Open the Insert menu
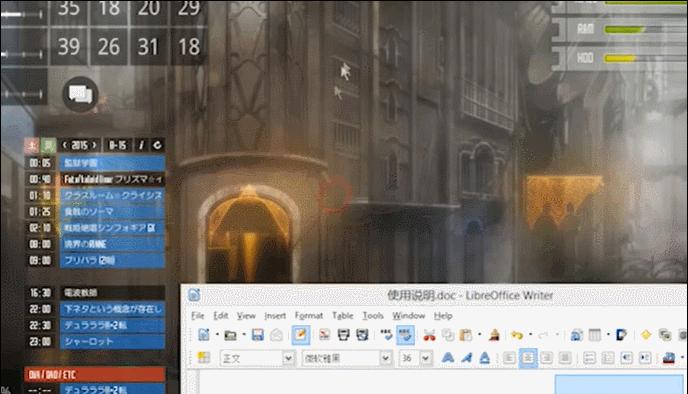688x394 pixels. pyautogui.click(x=275, y=315)
